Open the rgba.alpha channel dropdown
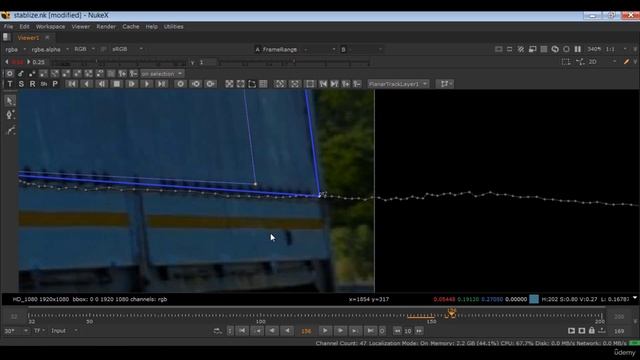The width and height of the screenshot is (640, 360). point(50,49)
